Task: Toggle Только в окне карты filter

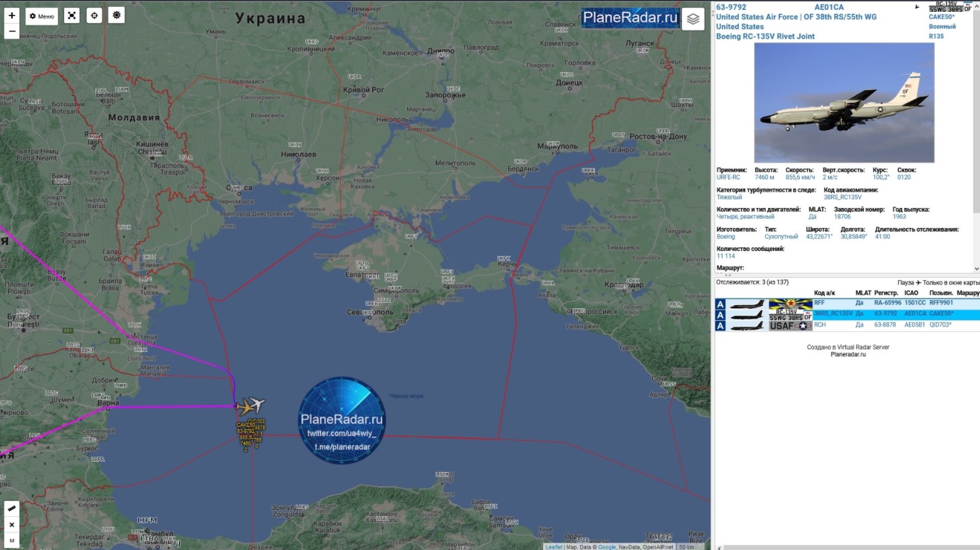Action: (x=951, y=283)
